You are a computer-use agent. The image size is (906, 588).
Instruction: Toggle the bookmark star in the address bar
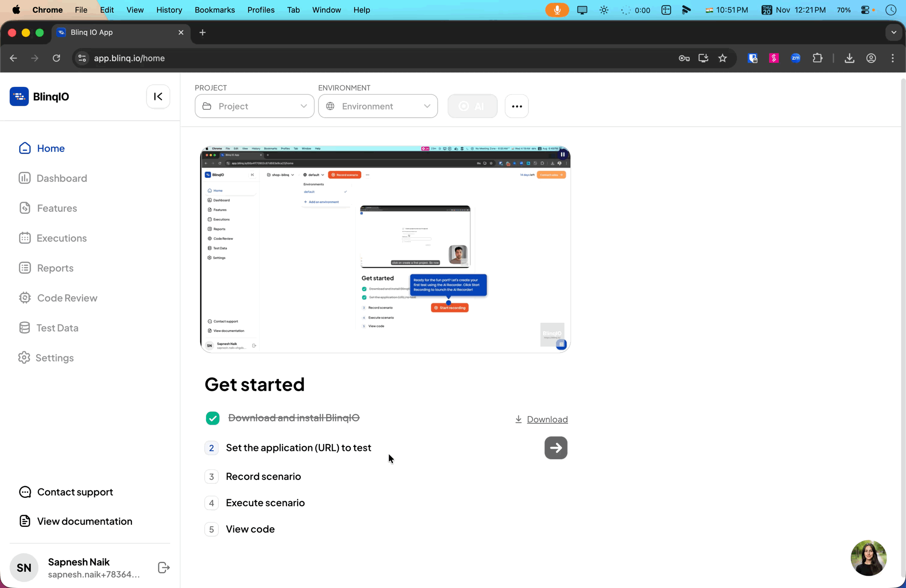coord(723,58)
